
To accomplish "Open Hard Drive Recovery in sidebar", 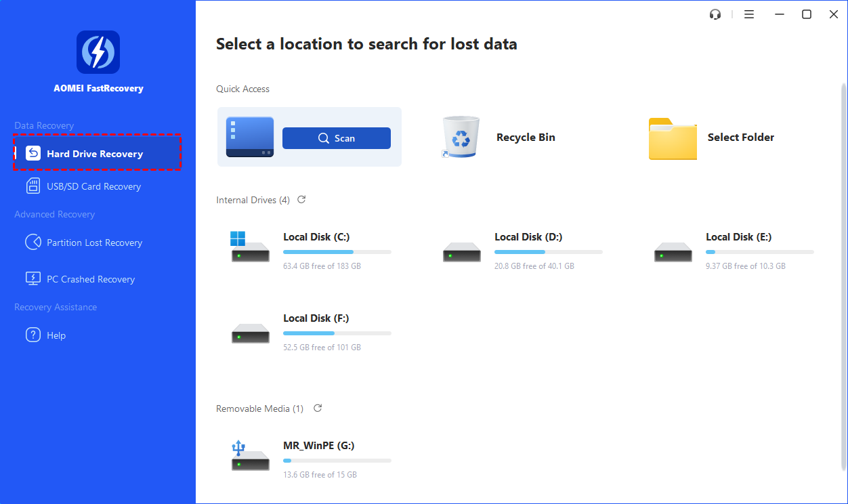I will tap(95, 154).
